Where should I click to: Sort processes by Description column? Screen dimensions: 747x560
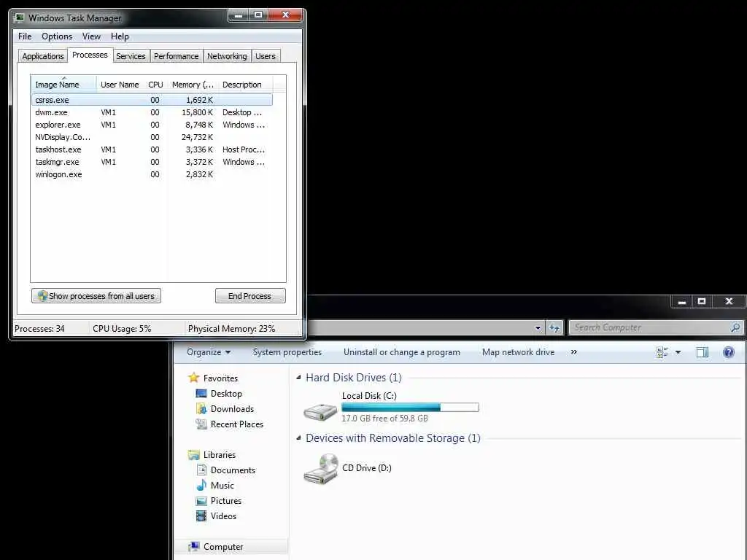245,85
